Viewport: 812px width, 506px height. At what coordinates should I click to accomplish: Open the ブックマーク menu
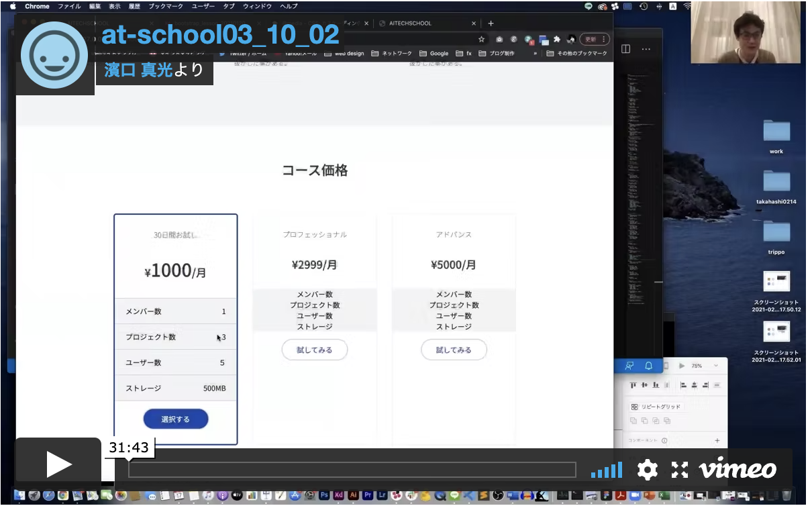[x=166, y=6]
